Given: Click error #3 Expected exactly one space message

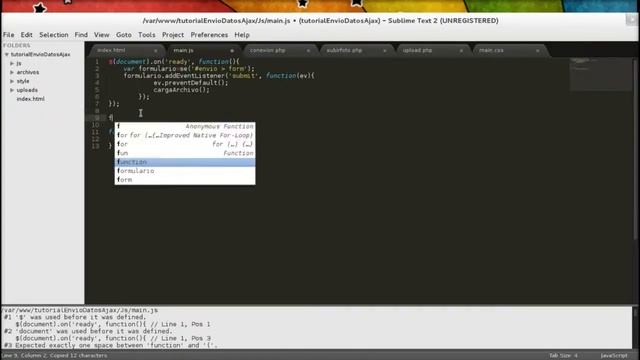Looking at the screenshot, I should pos(111,345).
